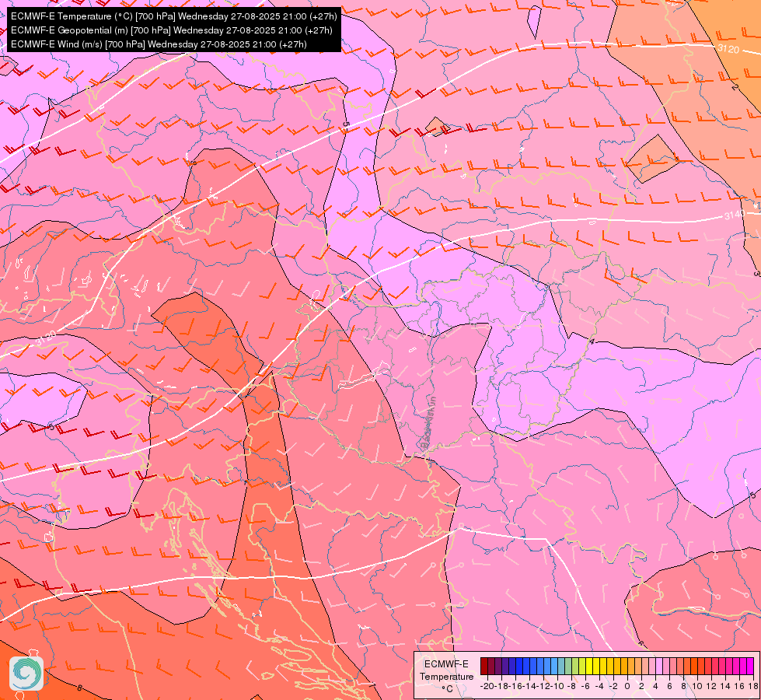Click legend value -14
This screenshot has width=761, height=700.
point(529,686)
